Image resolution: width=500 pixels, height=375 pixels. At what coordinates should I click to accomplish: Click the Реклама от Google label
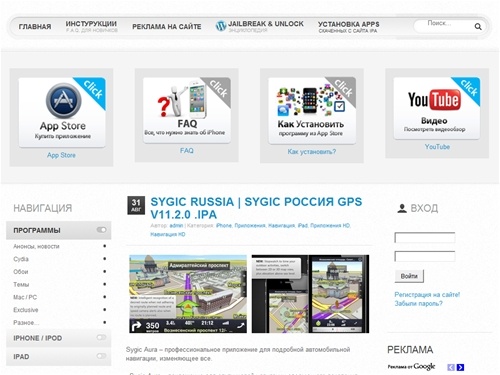click(x=411, y=367)
